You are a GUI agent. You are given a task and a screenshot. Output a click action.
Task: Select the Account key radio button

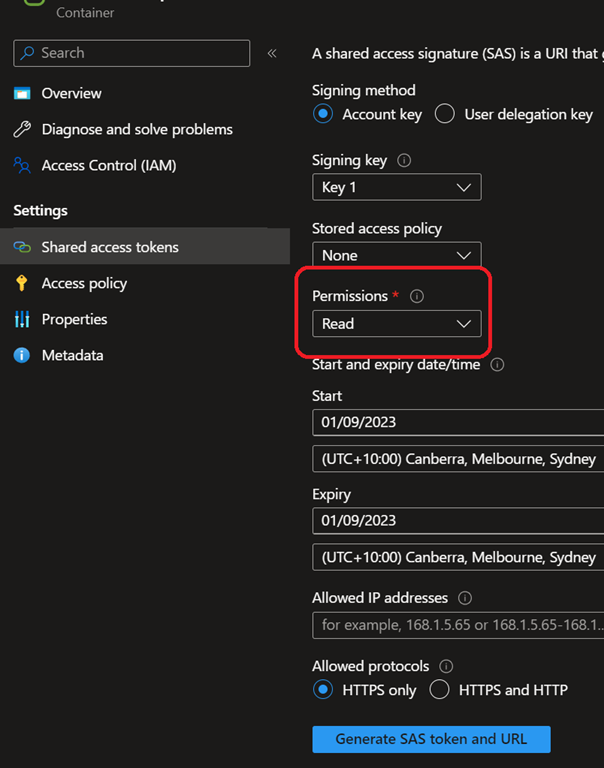click(323, 114)
